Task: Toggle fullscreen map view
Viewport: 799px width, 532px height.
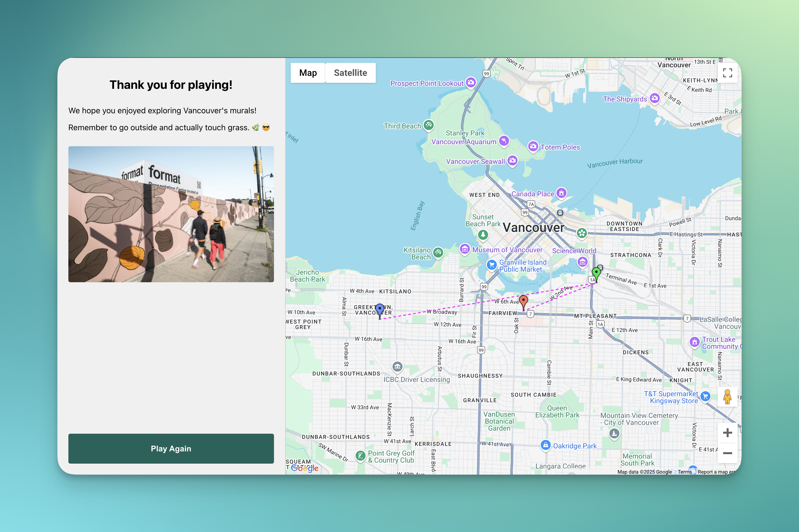Action: coord(727,73)
